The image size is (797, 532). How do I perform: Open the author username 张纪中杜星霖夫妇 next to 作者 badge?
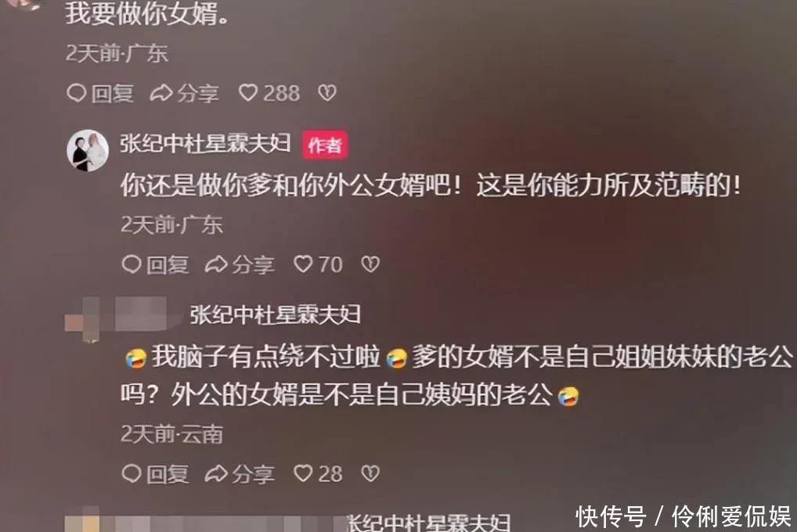pyautogui.click(x=205, y=144)
